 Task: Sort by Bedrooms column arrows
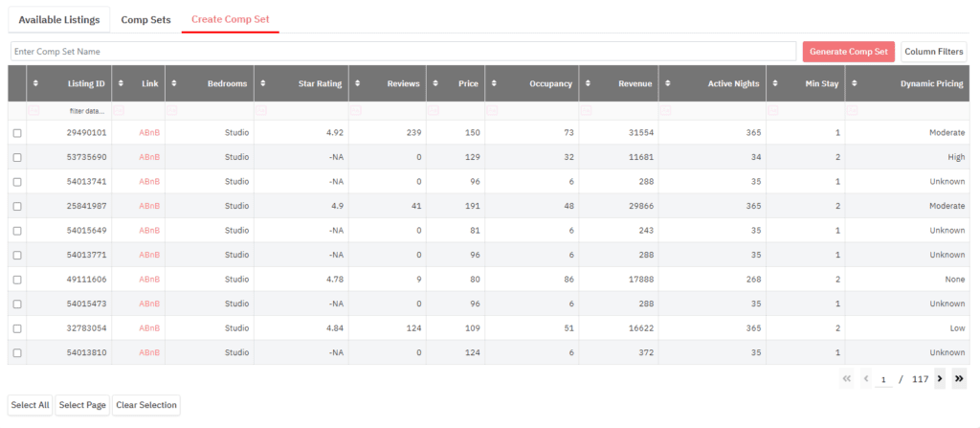(174, 84)
